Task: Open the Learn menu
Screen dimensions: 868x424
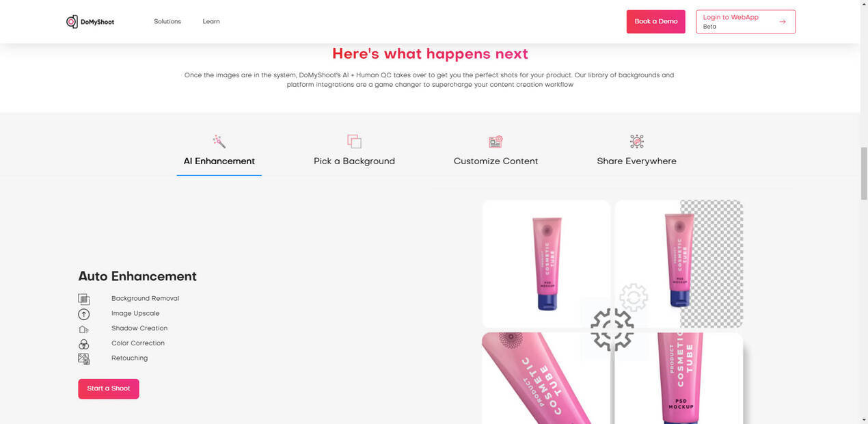Action: (211, 22)
